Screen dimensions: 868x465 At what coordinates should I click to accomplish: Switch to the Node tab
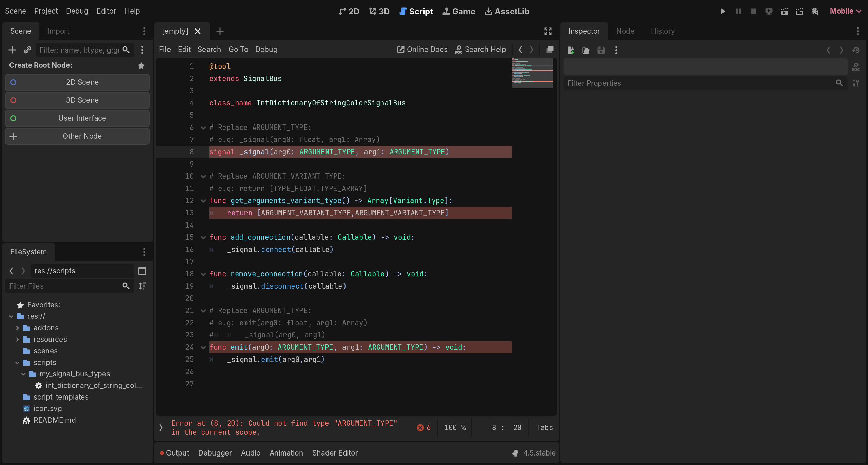tap(625, 31)
